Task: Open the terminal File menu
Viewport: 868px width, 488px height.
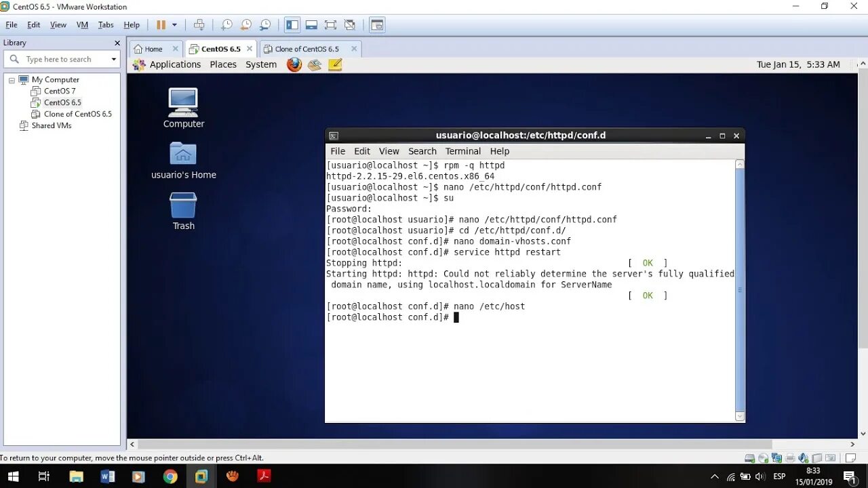Action: [338, 151]
